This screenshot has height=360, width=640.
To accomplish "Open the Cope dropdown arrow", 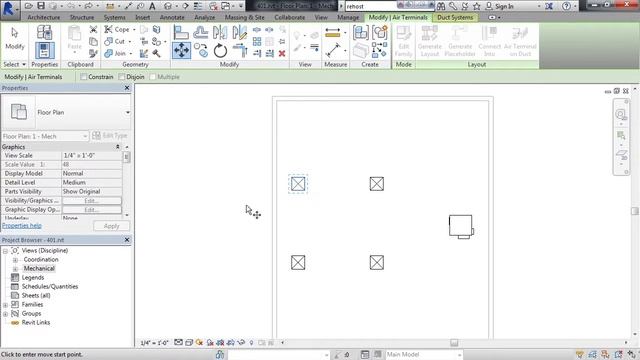I will [x=134, y=29].
